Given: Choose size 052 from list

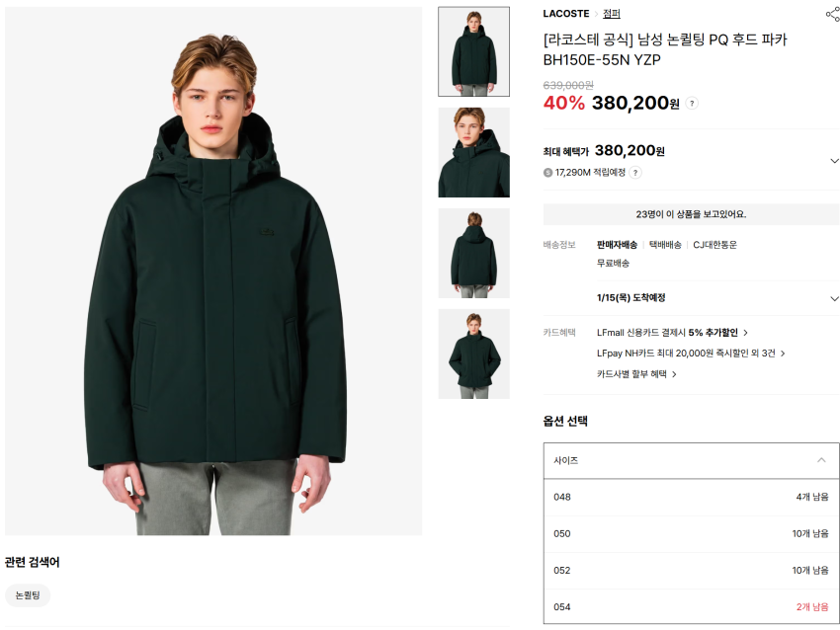Looking at the screenshot, I should (691, 571).
